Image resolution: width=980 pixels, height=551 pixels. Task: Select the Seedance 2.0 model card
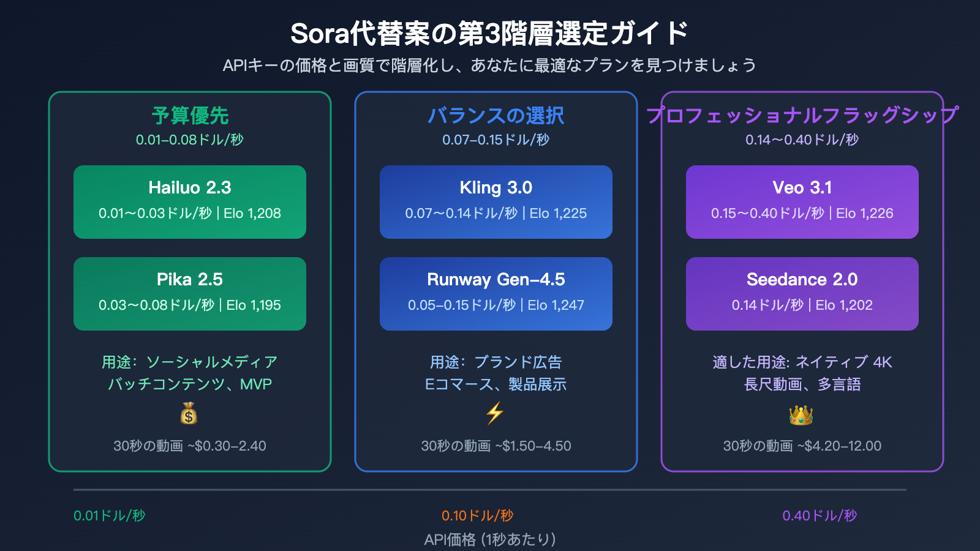(802, 293)
